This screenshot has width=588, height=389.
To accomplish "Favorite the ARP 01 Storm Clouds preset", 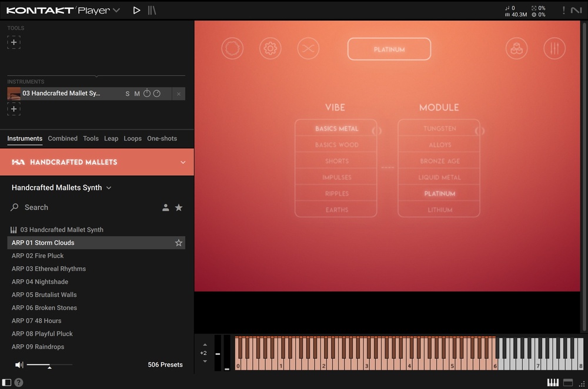I will pos(179,243).
